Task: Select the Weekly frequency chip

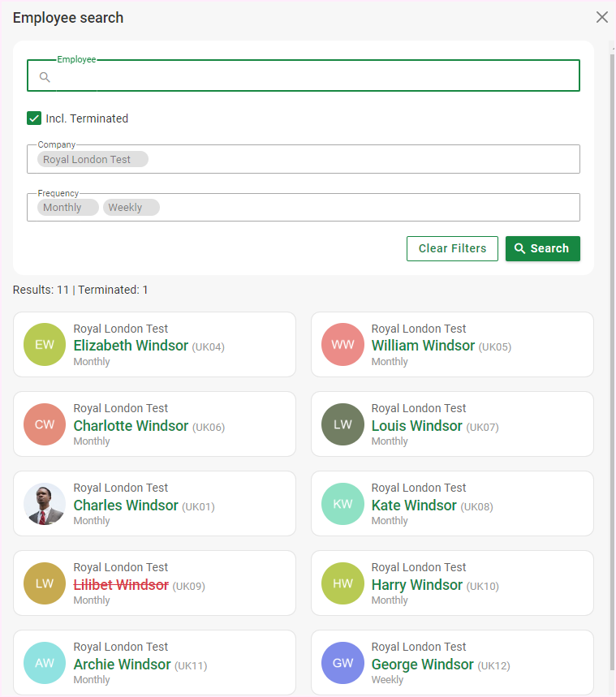Action: (x=126, y=208)
